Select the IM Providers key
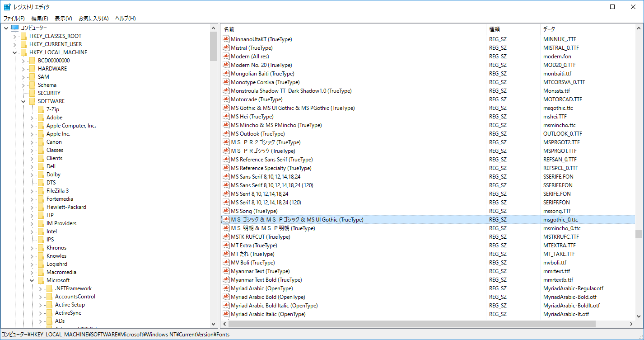Viewport: 644px width, 340px height. (61, 223)
